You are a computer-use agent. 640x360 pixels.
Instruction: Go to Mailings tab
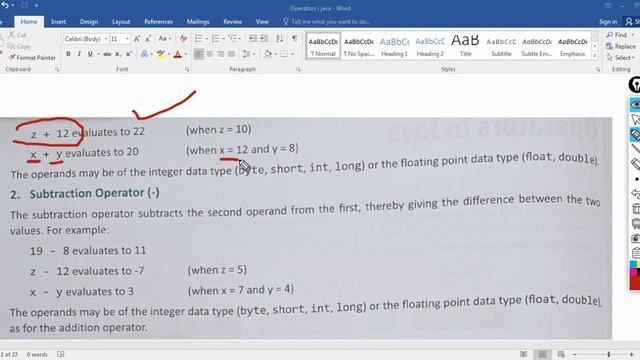[198, 22]
